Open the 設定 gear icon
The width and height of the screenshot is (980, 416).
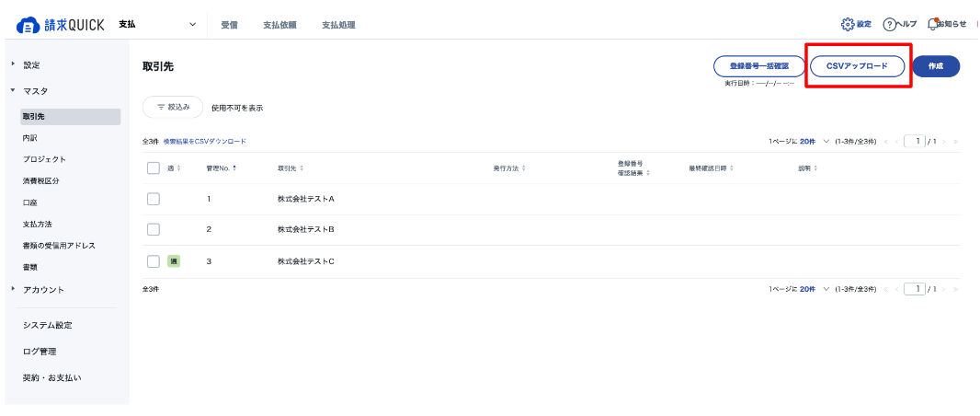pos(848,25)
